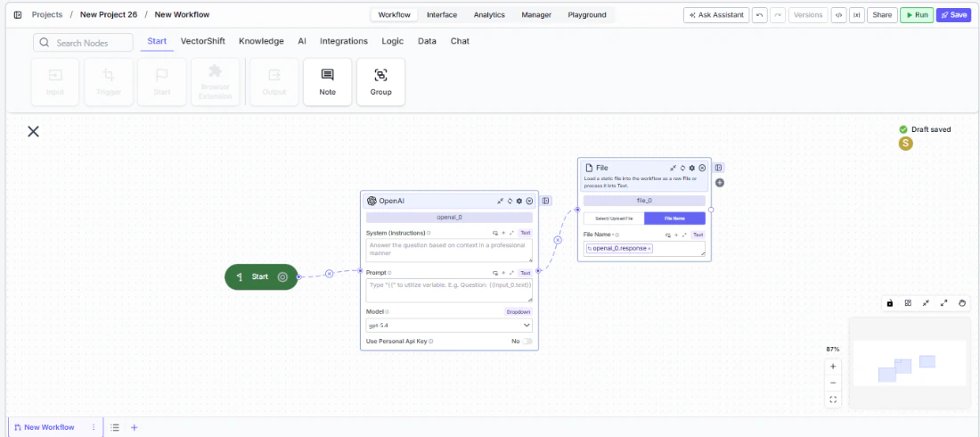The height and width of the screenshot is (437, 980).
Task: Refresh the File node
Action: (x=682, y=168)
